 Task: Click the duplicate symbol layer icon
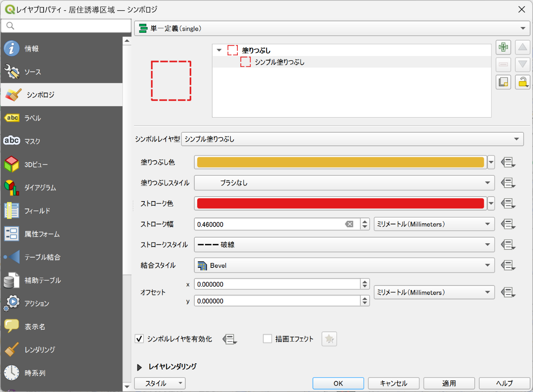pyautogui.click(x=503, y=82)
